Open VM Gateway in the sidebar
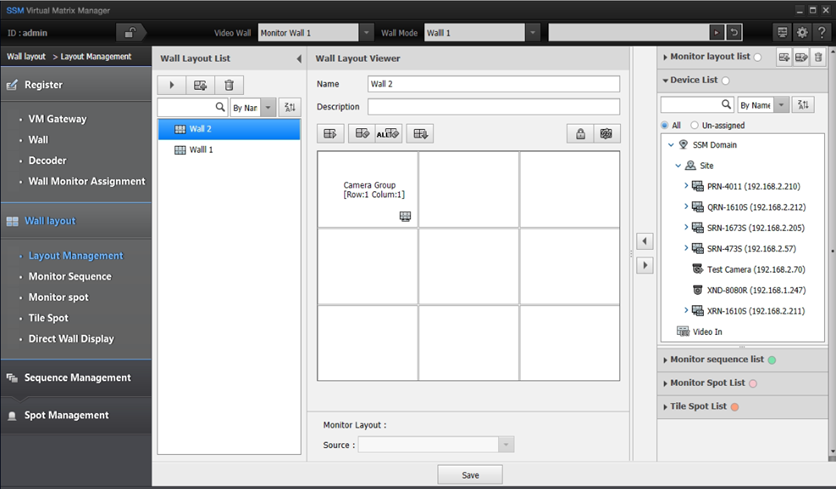This screenshot has height=489, width=836. coord(58,119)
